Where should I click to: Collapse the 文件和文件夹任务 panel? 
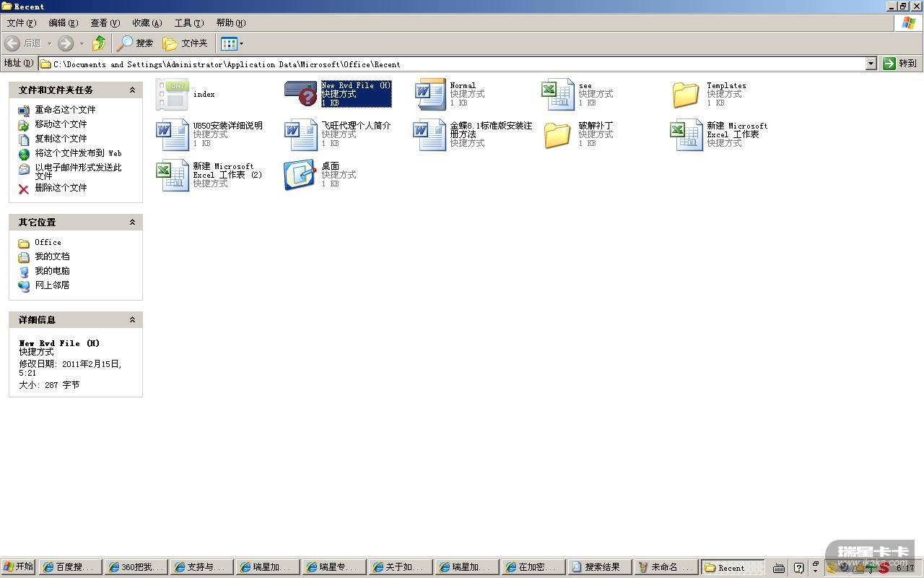pos(132,90)
